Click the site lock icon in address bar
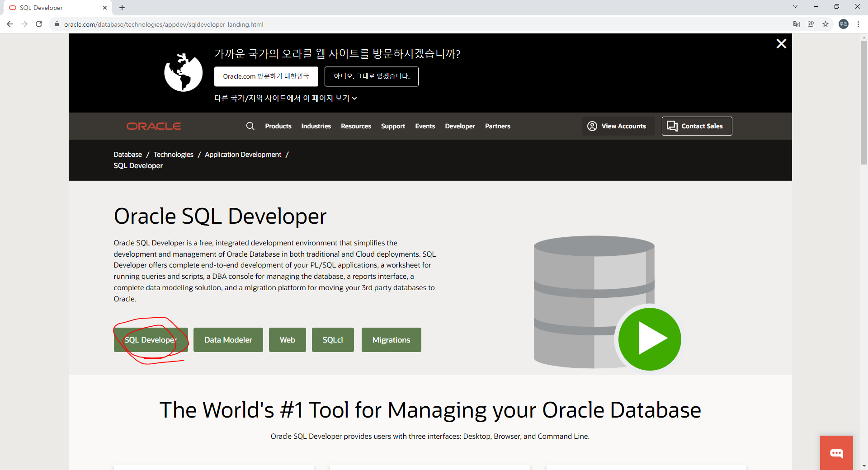The height and width of the screenshot is (470, 868). (x=57, y=24)
